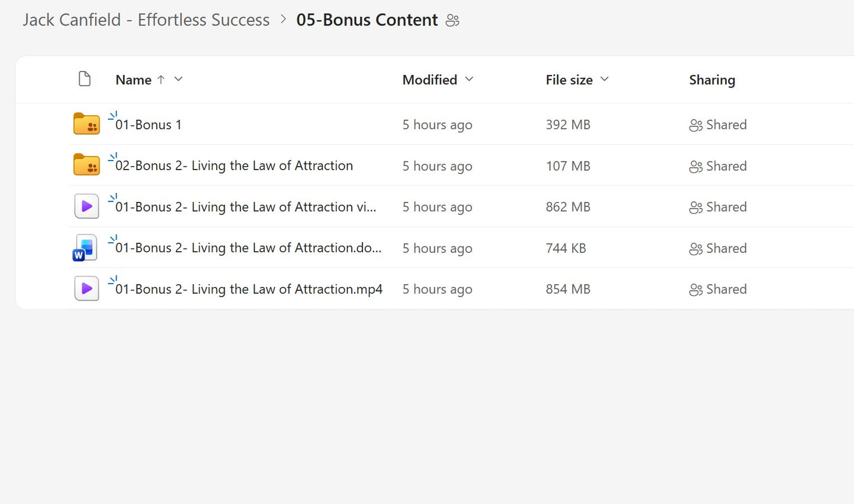Open the File size column dropdown chevron
This screenshot has width=854, height=504.
click(605, 79)
